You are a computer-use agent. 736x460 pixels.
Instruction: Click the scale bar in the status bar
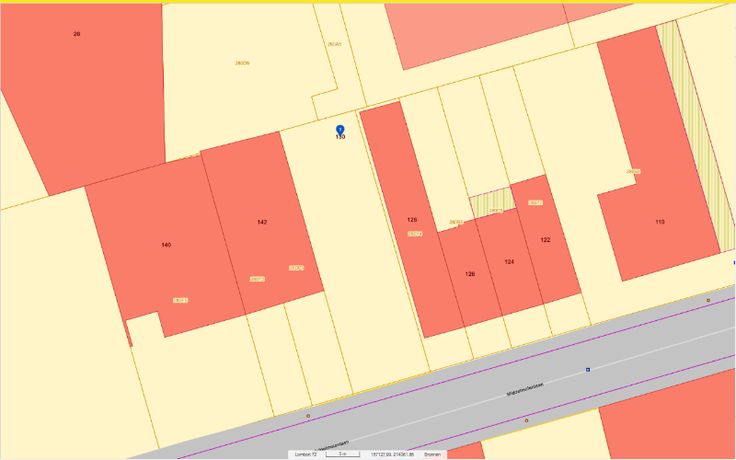(x=342, y=454)
